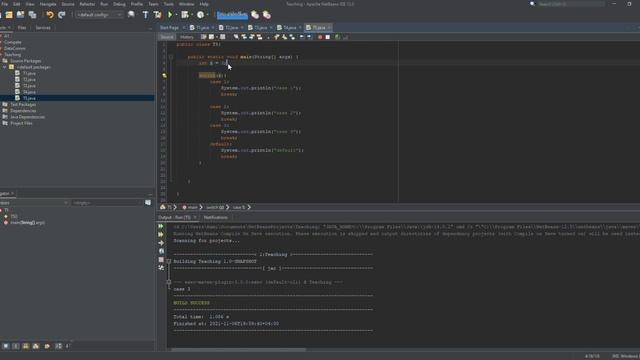
Task: Collapse the exec-maven-plugin output fold
Action: [x=169, y=282]
